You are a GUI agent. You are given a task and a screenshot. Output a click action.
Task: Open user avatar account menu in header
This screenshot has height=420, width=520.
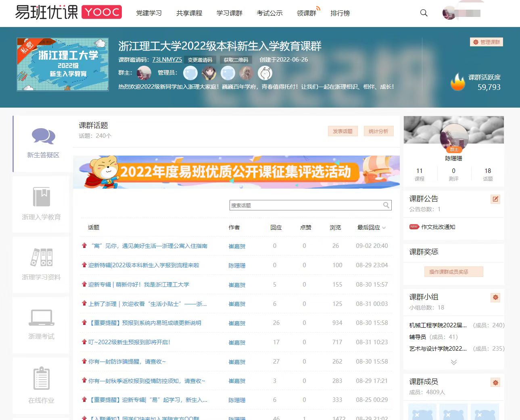click(x=449, y=13)
